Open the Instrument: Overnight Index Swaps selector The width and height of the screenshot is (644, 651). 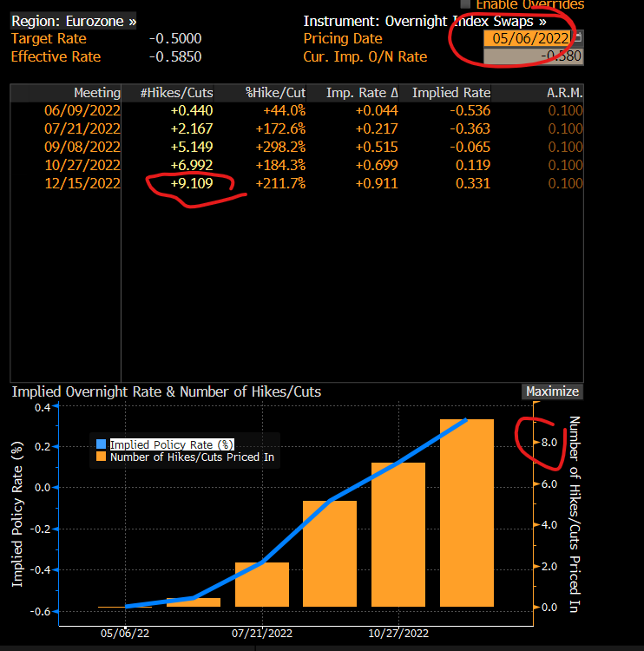(424, 21)
